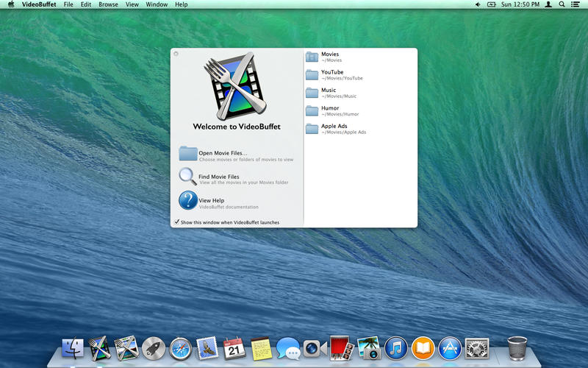The width and height of the screenshot is (588, 368).
Task: Select the YouTube folder entry
Action: click(x=360, y=75)
